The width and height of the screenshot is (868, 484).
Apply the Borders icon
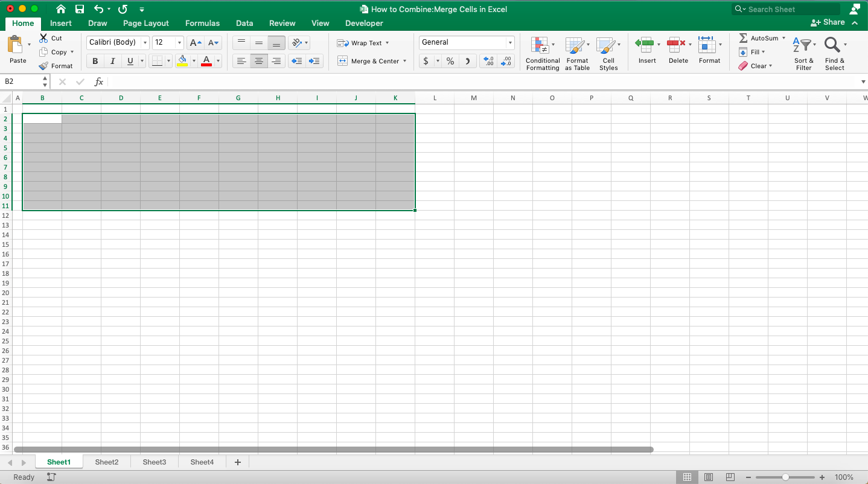156,61
